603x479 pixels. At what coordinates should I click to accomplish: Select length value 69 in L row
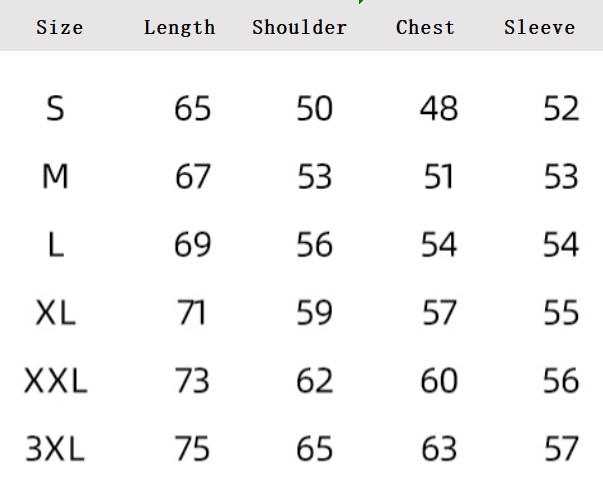pos(192,244)
